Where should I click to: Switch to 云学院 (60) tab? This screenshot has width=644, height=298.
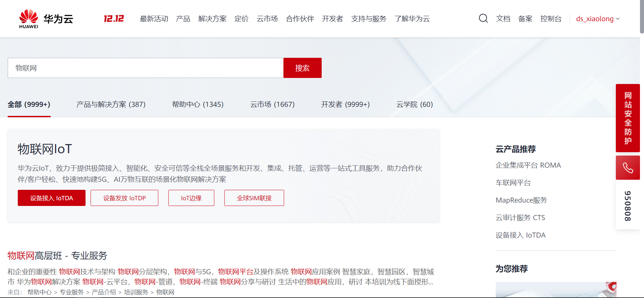415,104
